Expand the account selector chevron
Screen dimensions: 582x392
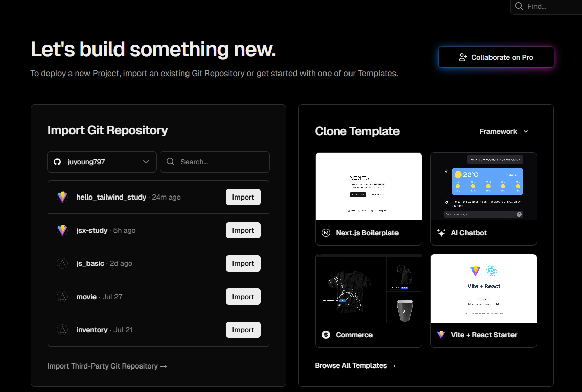[x=146, y=162]
